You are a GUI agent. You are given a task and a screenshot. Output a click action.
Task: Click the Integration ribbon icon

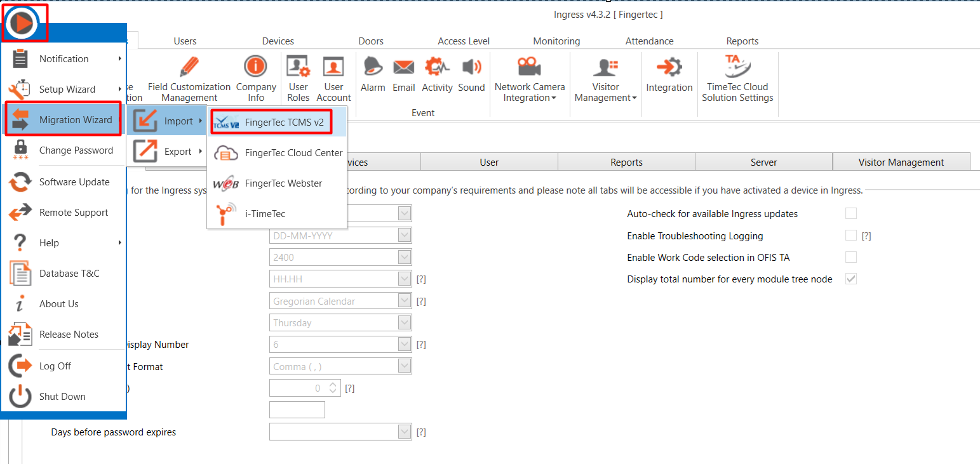pos(669,74)
